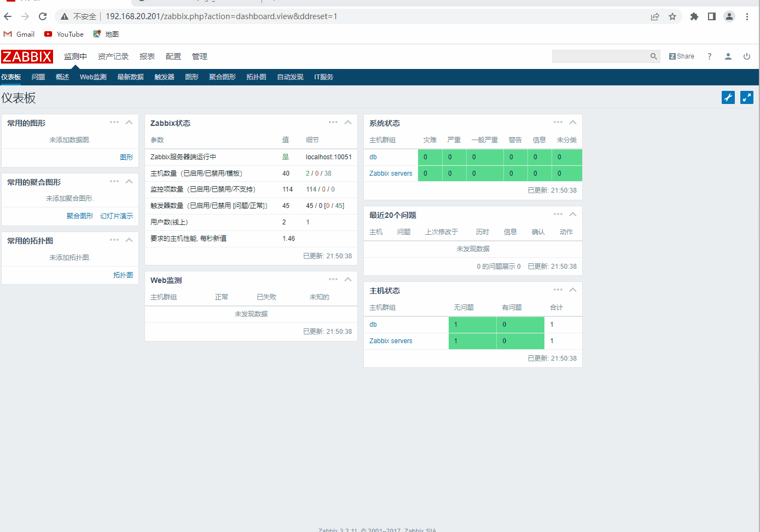Toggle fullscreen dashboard mode icon
The width and height of the screenshot is (760, 532).
(x=746, y=97)
